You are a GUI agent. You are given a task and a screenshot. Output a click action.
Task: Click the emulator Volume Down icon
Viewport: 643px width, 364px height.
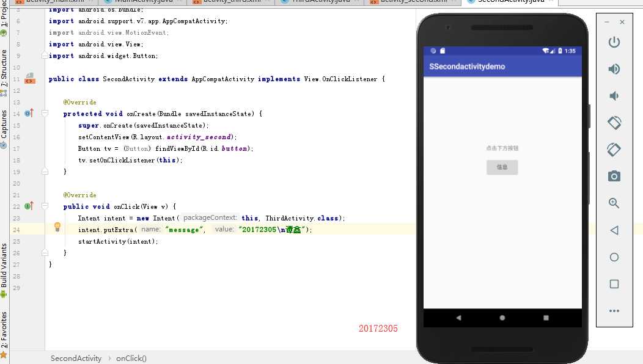coord(614,96)
